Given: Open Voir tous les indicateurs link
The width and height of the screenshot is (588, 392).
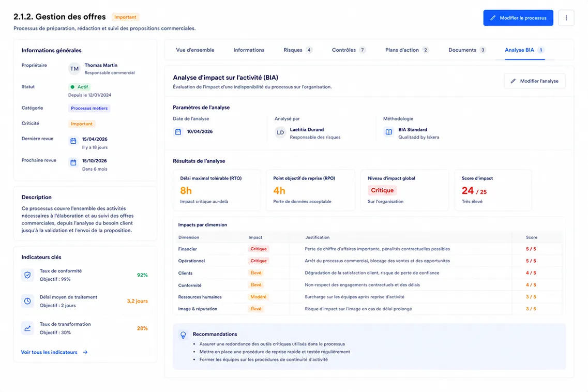Looking at the screenshot, I should tap(54, 352).
